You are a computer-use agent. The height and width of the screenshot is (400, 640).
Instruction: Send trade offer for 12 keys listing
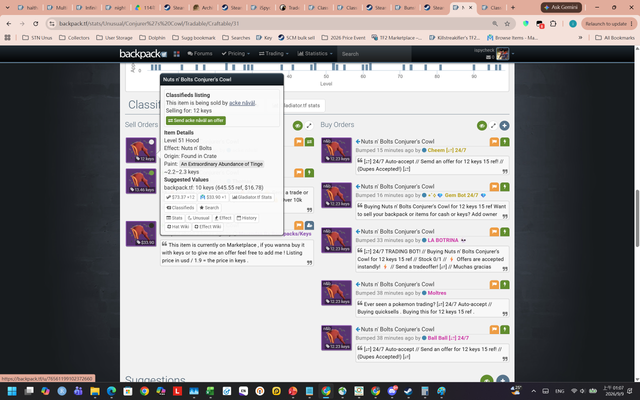click(x=309, y=142)
